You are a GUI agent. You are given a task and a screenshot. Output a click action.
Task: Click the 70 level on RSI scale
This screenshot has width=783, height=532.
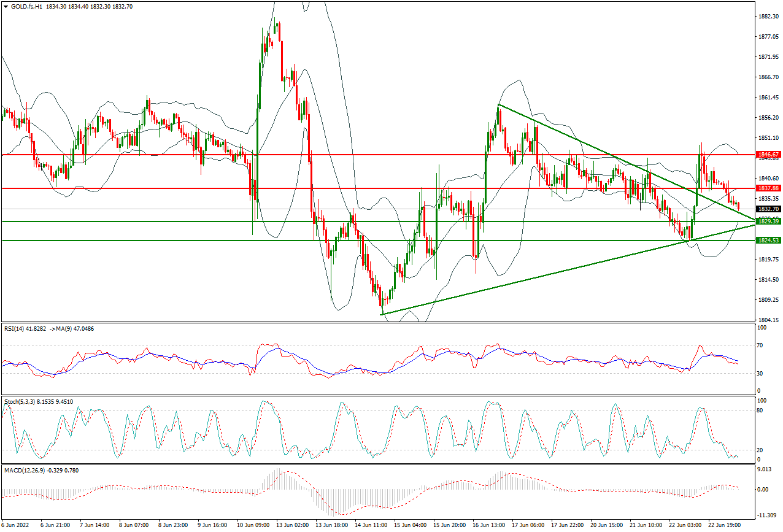pos(761,347)
